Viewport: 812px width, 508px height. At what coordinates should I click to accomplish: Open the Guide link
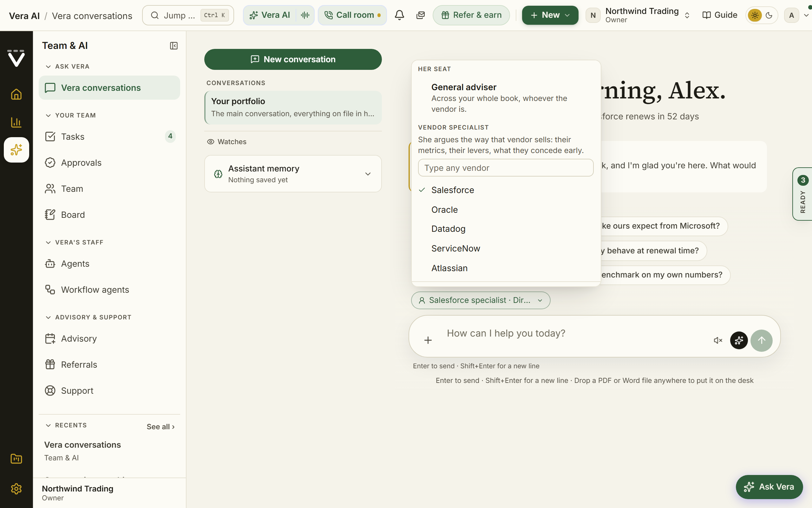coord(720,15)
